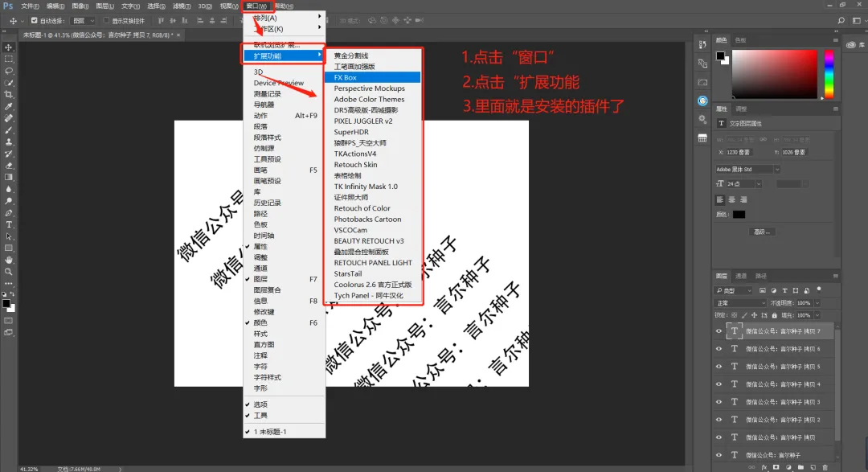The height and width of the screenshot is (472, 868).
Task: Expand the 排列(A) submenu
Action: (x=284, y=18)
